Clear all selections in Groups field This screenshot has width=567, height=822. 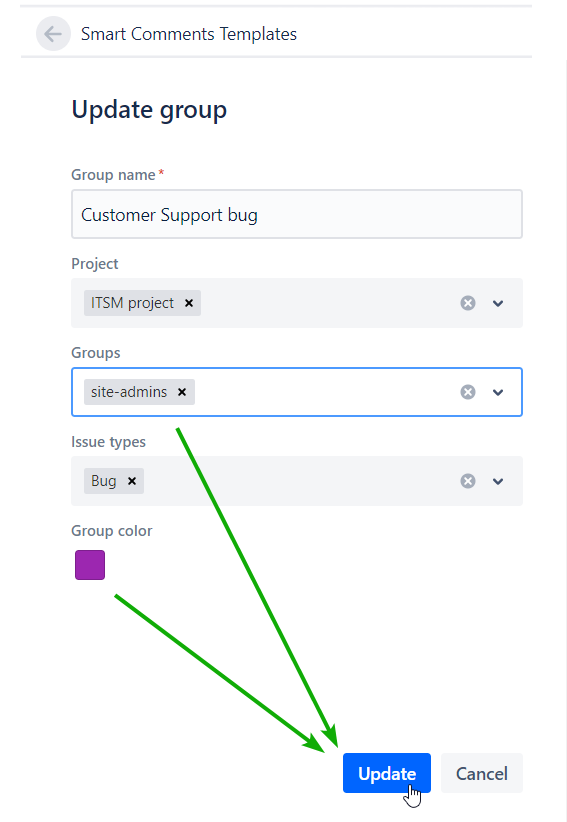pyautogui.click(x=468, y=392)
